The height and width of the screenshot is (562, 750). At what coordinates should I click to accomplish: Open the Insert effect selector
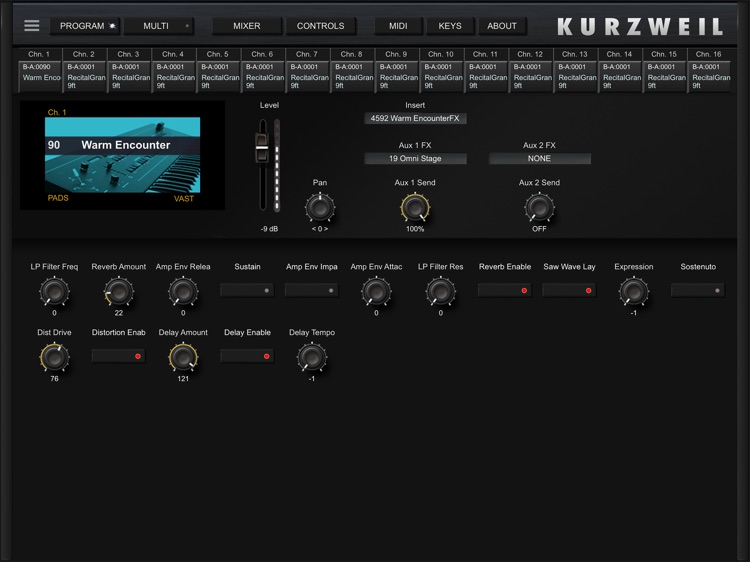tap(415, 119)
